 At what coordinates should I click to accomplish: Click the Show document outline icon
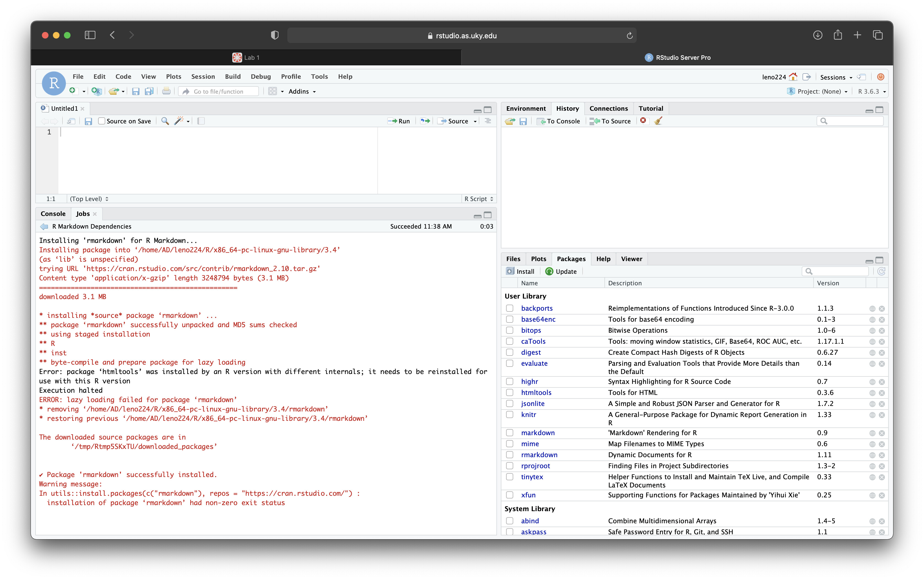click(488, 121)
